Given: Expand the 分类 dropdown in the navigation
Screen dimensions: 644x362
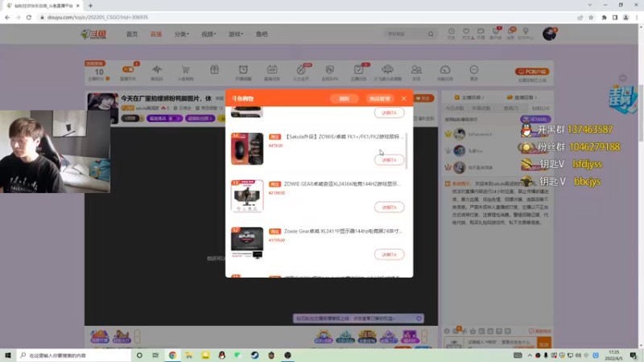Looking at the screenshot, I should tap(182, 34).
